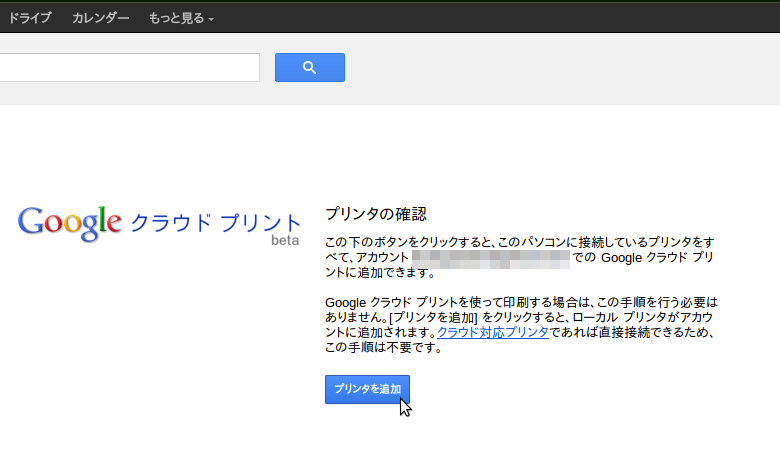780x475 pixels.
Task: Click the small arrow beside もっと見る
Action: pyautogui.click(x=211, y=19)
